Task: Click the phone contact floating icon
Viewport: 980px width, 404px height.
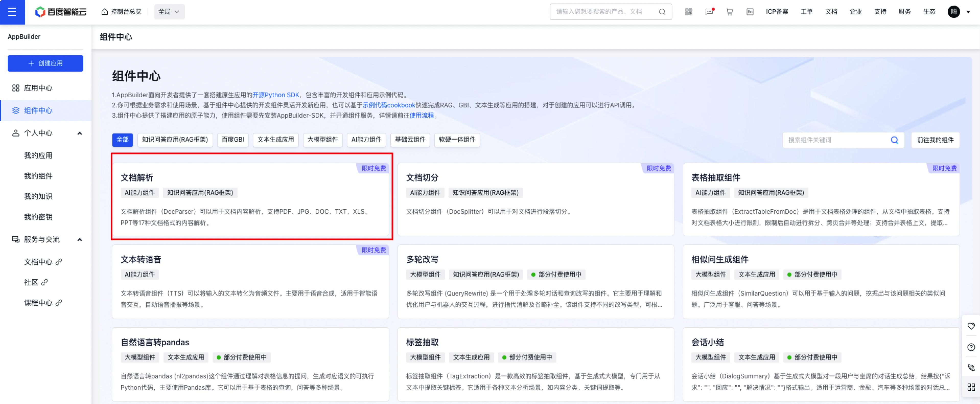Action: (x=971, y=367)
